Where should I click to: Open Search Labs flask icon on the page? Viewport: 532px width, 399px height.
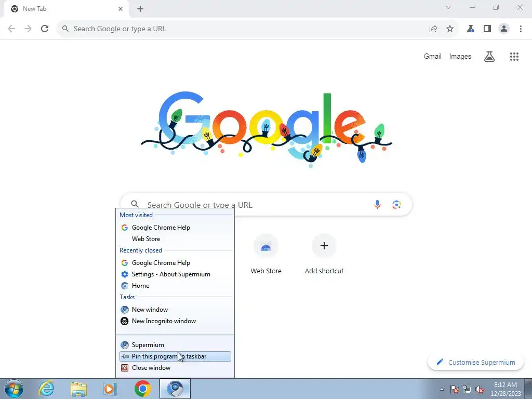click(x=489, y=57)
